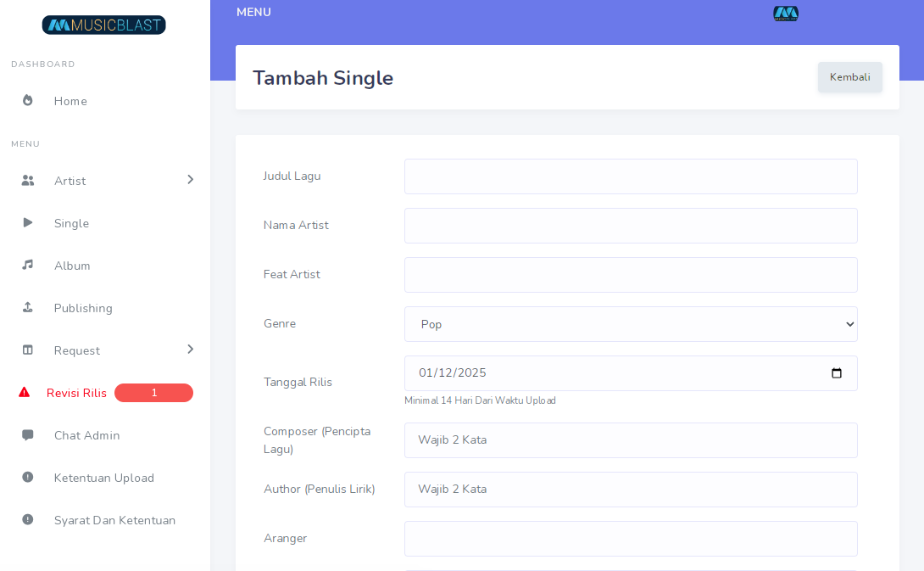
Task: Open the Genre dropdown showing Pop
Action: 631,324
